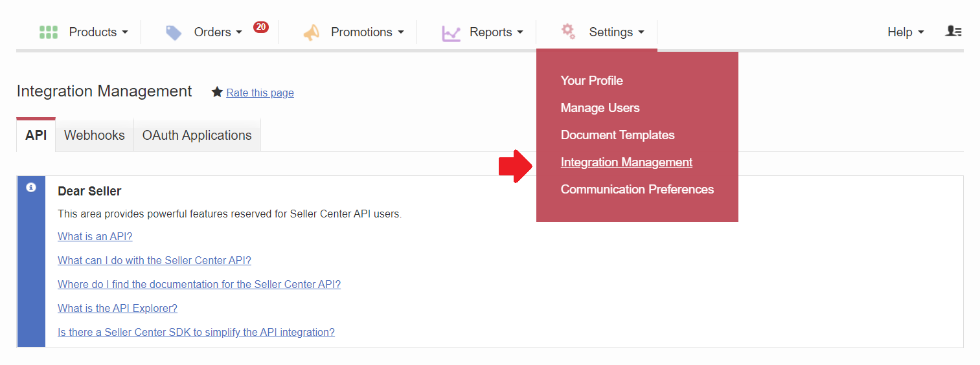
Task: Click the Reports chart icon
Action: coord(451,32)
